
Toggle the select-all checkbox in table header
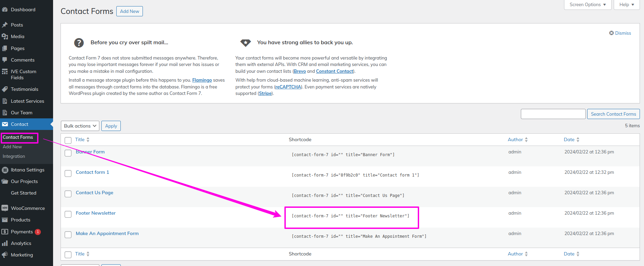pyautogui.click(x=68, y=140)
